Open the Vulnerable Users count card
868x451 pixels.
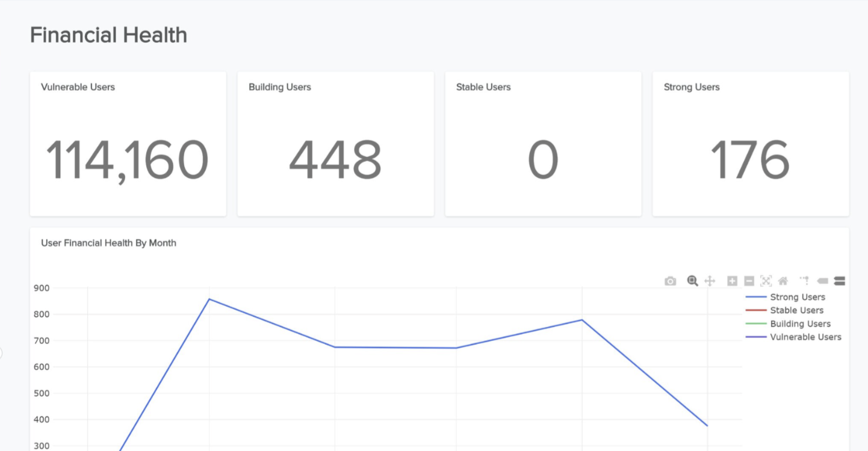tap(128, 143)
